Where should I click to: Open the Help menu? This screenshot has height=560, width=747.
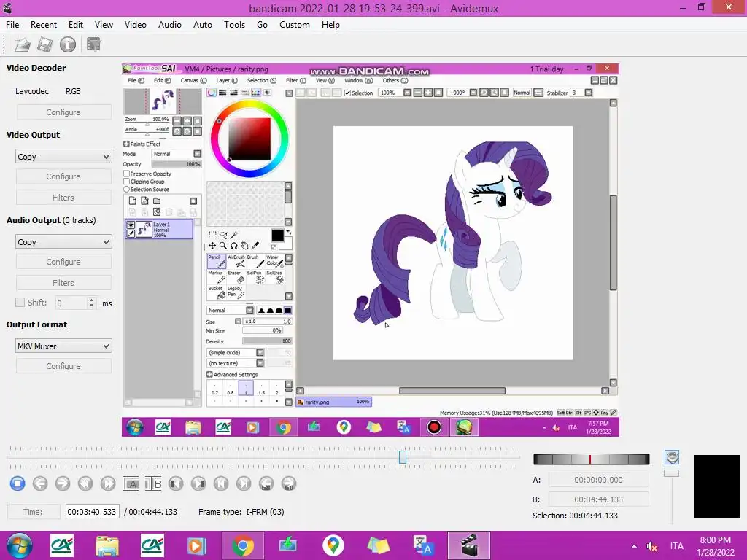pyautogui.click(x=330, y=25)
